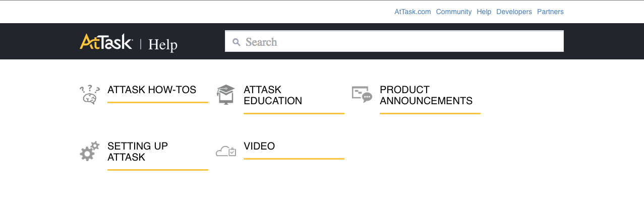The height and width of the screenshot is (220, 644).
Task: Click the Setting Up AtTask gears icon
Action: coord(89,151)
